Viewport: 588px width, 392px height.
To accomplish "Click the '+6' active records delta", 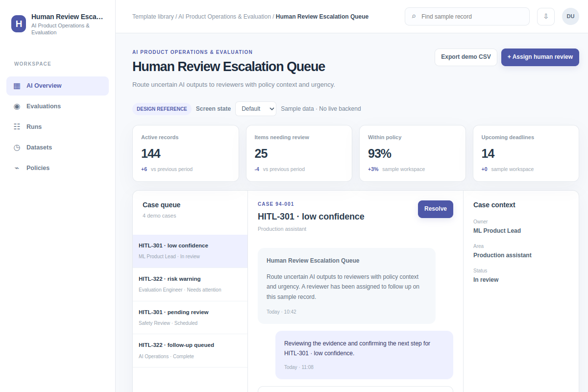I will pyautogui.click(x=144, y=169).
